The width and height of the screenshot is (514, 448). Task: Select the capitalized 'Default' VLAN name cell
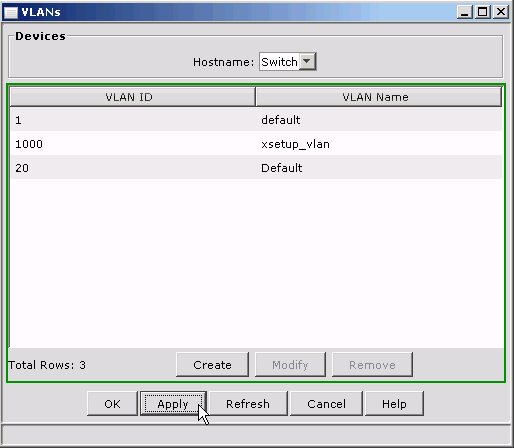(x=379, y=168)
